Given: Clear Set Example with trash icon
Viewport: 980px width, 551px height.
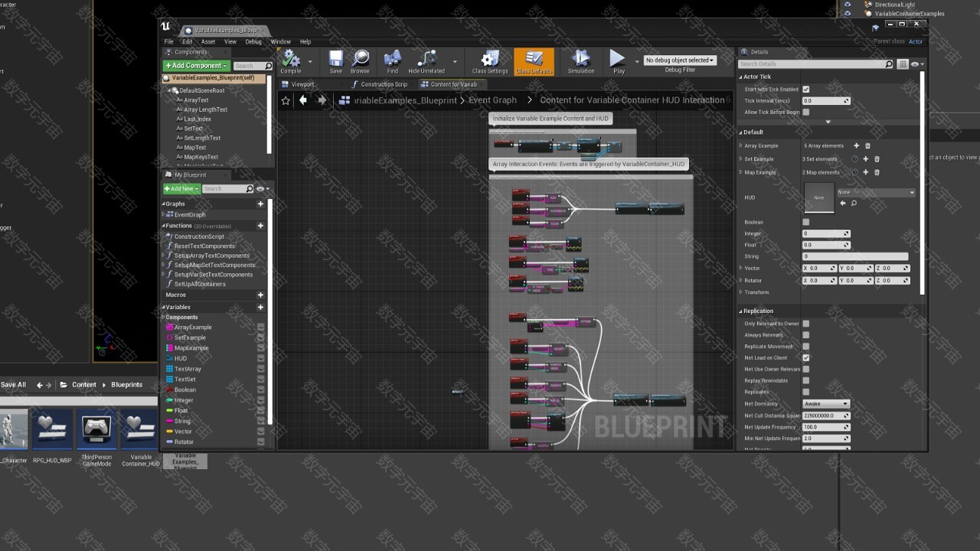Looking at the screenshot, I should pyautogui.click(x=877, y=159).
